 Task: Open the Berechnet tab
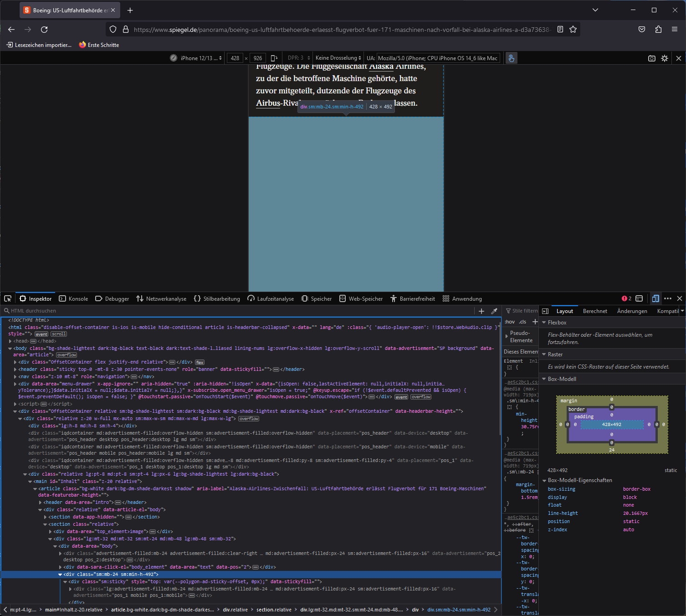595,311
